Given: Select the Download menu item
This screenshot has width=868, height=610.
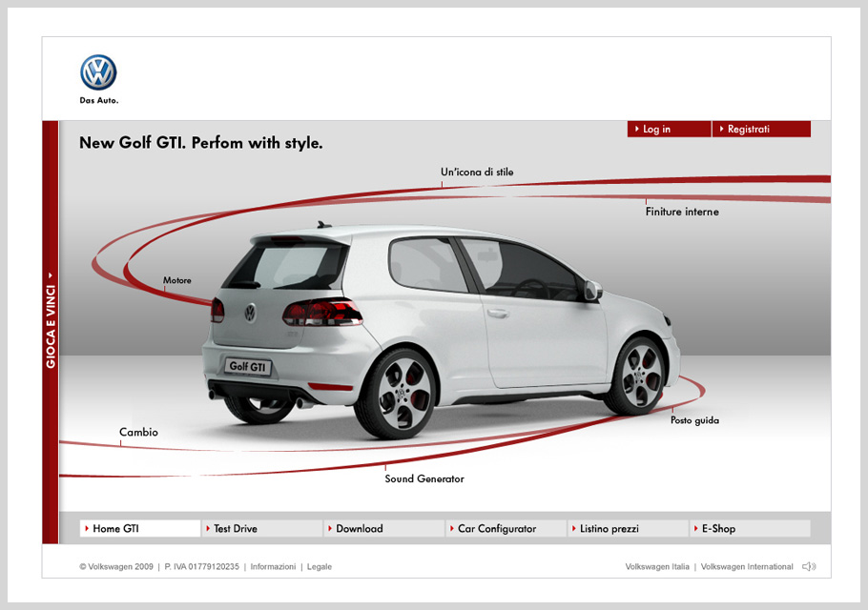Looking at the screenshot, I should [384, 528].
